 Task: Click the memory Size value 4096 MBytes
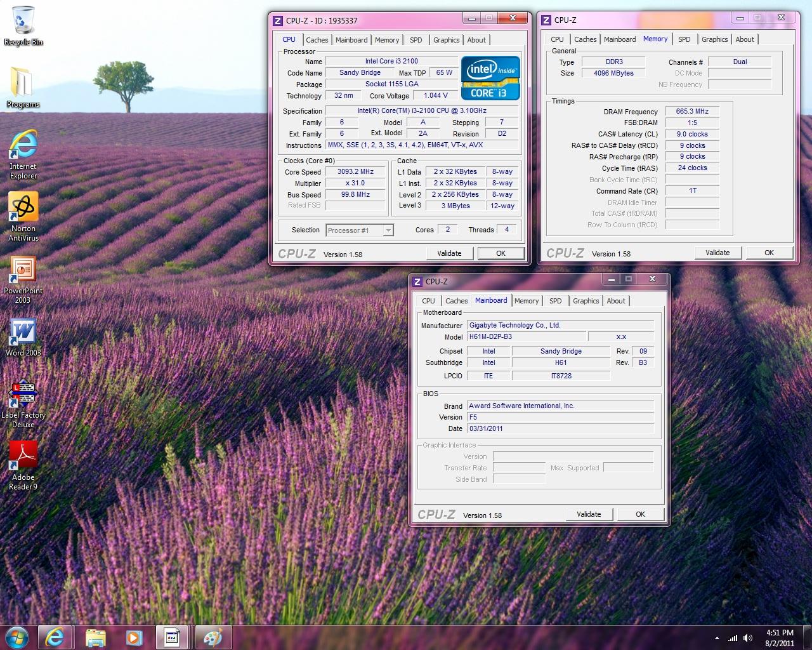pos(613,73)
